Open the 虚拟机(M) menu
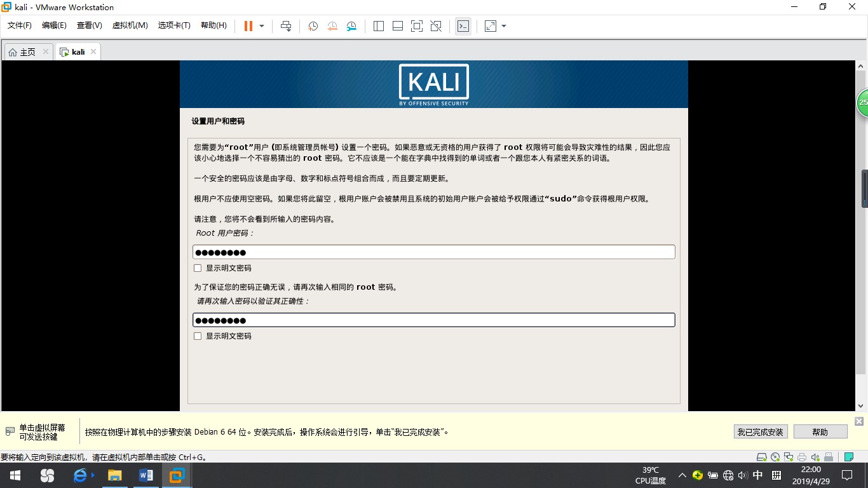Screen dimensions: 868x488 click(130, 25)
